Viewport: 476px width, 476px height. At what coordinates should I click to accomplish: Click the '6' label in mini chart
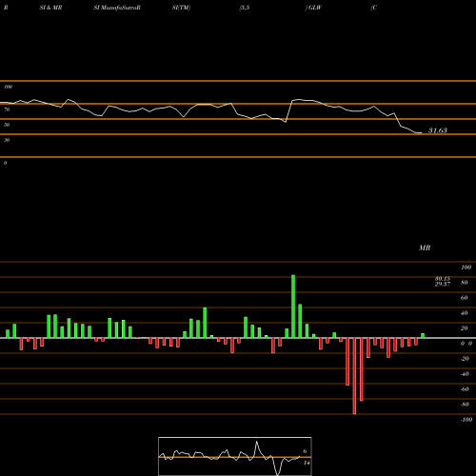[x=305, y=451]
